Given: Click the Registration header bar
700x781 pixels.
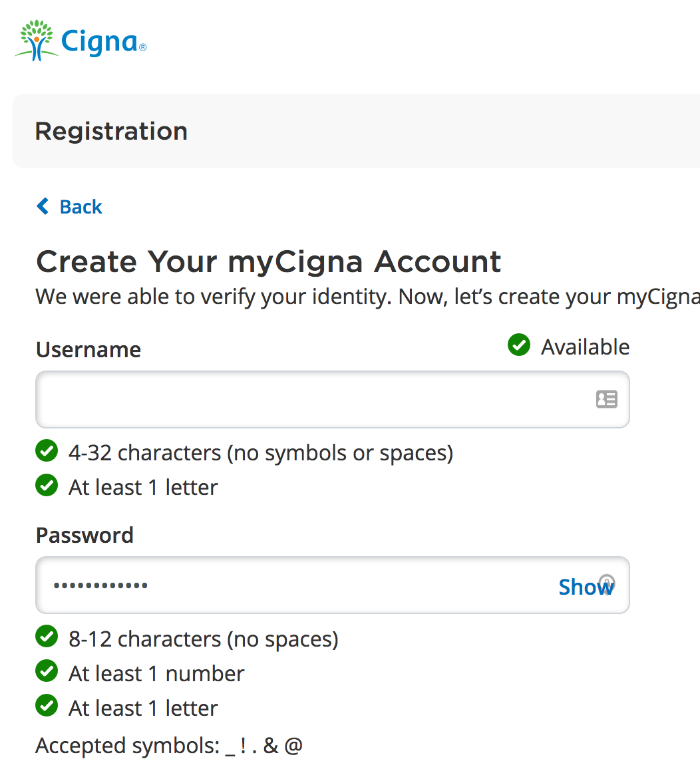Looking at the screenshot, I should [x=356, y=131].
